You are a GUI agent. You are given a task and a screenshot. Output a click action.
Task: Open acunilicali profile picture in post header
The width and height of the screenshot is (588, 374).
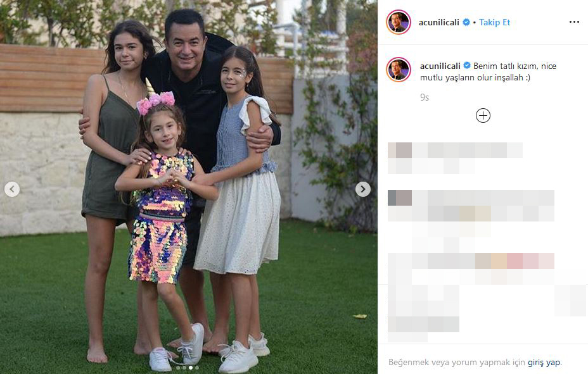[x=399, y=22]
